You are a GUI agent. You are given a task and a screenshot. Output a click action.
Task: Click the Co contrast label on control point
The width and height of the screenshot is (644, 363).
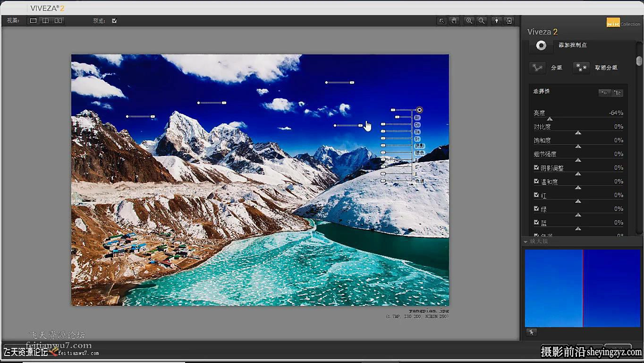(x=417, y=125)
